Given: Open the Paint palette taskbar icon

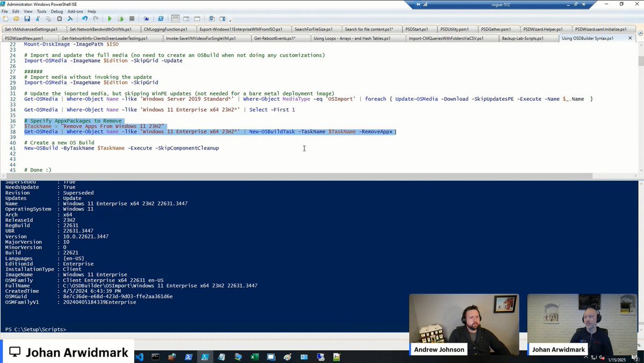Looking at the screenshot, I should [287, 357].
